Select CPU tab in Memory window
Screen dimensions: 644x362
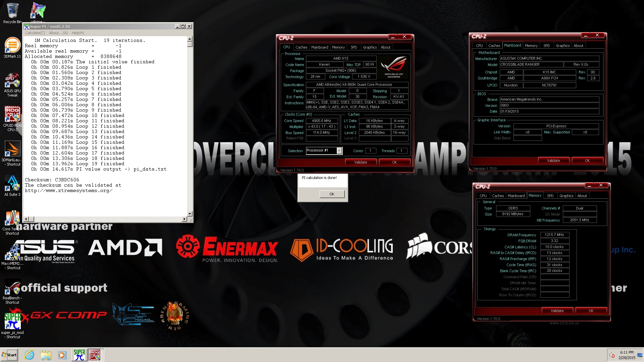pos(483,196)
